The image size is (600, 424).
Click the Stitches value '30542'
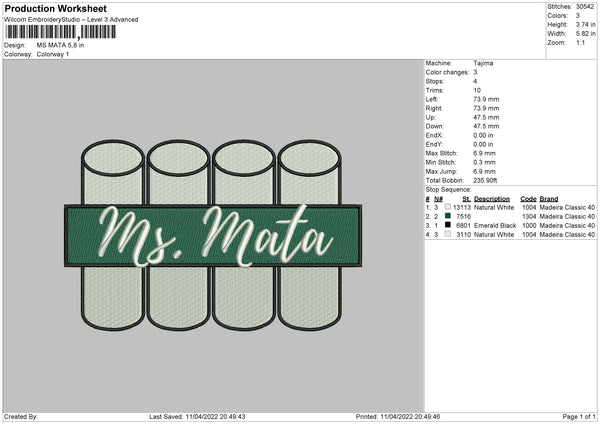coord(585,7)
